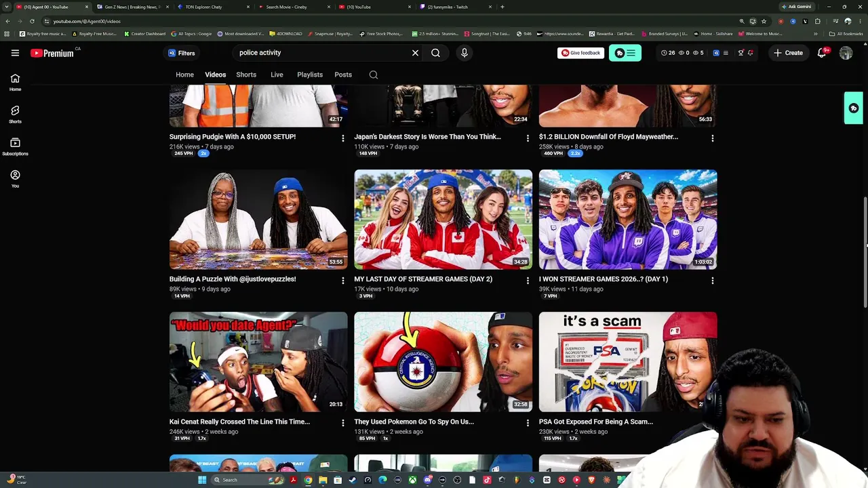The height and width of the screenshot is (488, 868).
Task: Open Shorts in the left sidebar
Action: 15,114
